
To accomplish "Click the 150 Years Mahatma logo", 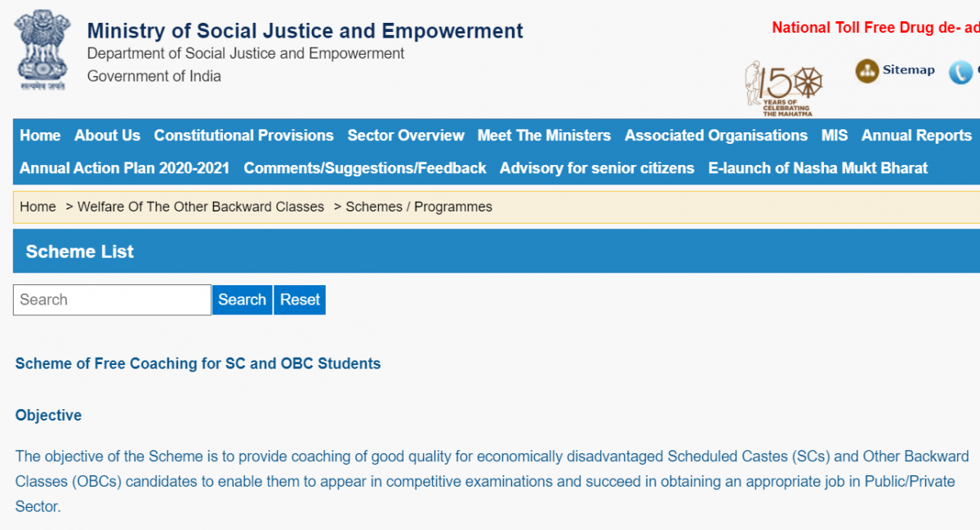I will (x=783, y=87).
